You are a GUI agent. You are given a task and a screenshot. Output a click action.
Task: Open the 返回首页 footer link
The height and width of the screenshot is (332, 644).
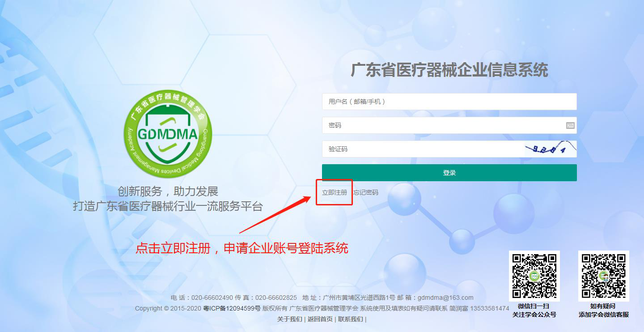click(320, 319)
